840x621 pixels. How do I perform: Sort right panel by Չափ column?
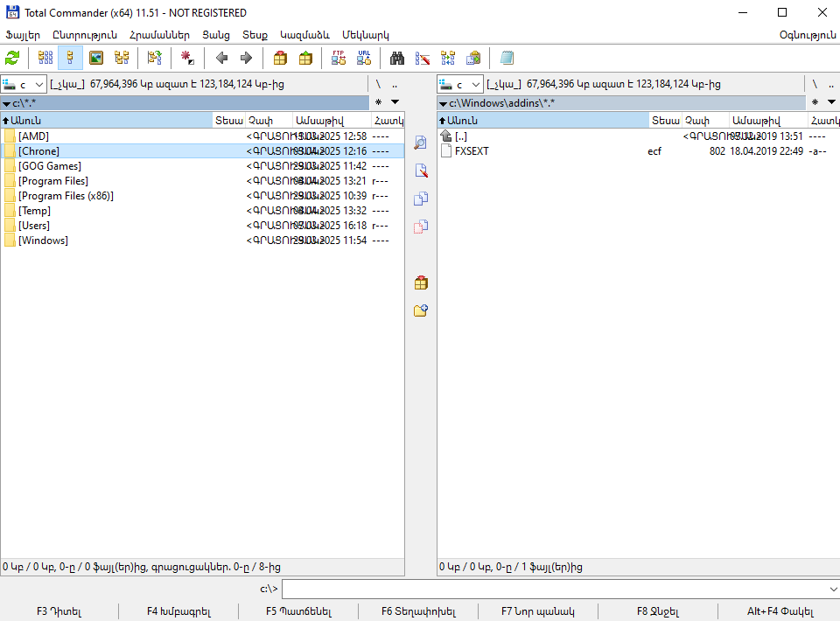point(705,121)
